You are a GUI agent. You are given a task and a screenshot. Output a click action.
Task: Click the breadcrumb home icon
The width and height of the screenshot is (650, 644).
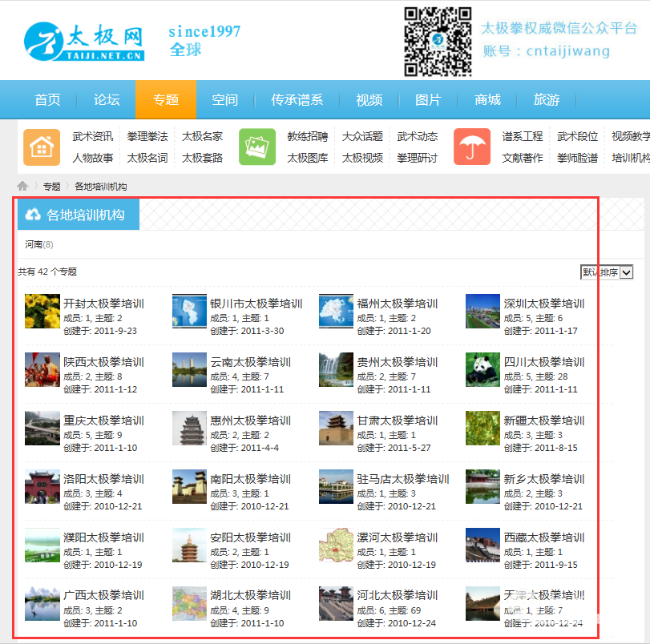[23, 186]
